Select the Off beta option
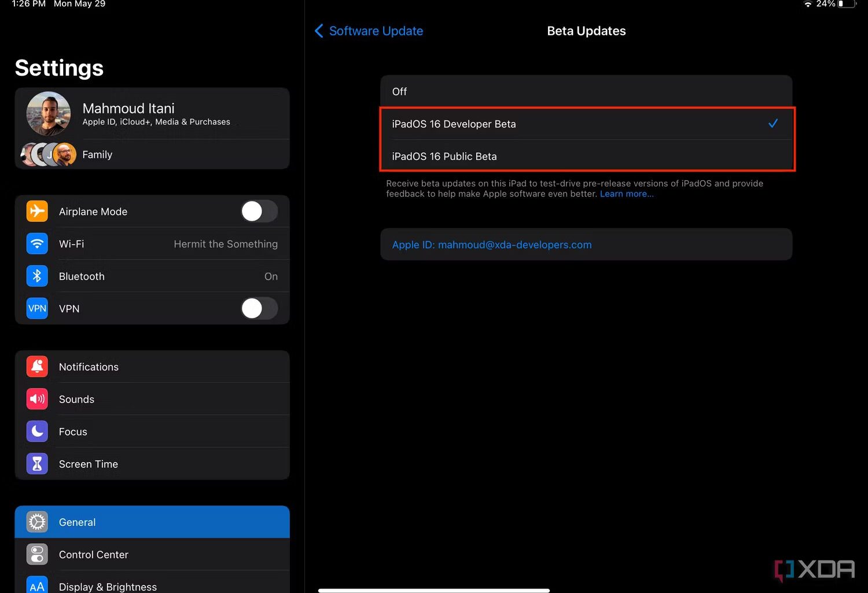Image resolution: width=868 pixels, height=593 pixels. pos(586,91)
